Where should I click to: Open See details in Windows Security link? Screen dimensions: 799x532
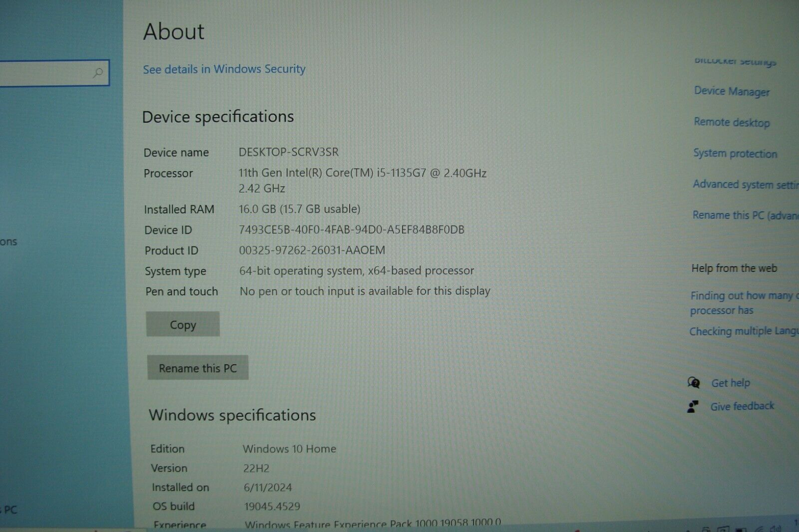coord(224,69)
